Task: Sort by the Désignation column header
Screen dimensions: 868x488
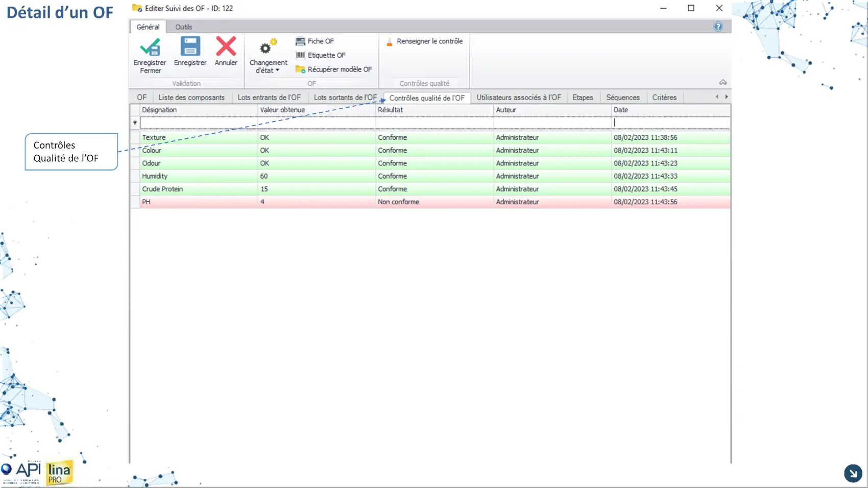Action: (x=199, y=110)
